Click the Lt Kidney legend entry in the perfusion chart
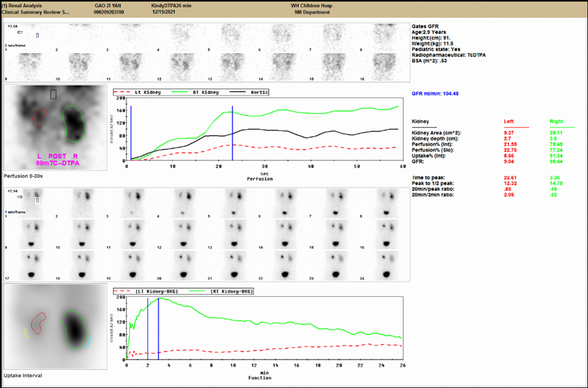This screenshot has width=588, height=388. (x=137, y=92)
